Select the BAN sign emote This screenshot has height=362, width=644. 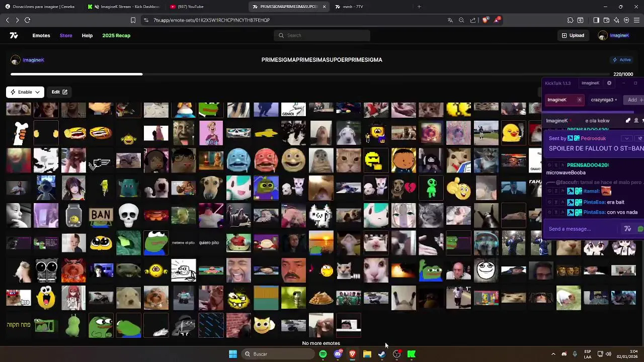(x=101, y=216)
